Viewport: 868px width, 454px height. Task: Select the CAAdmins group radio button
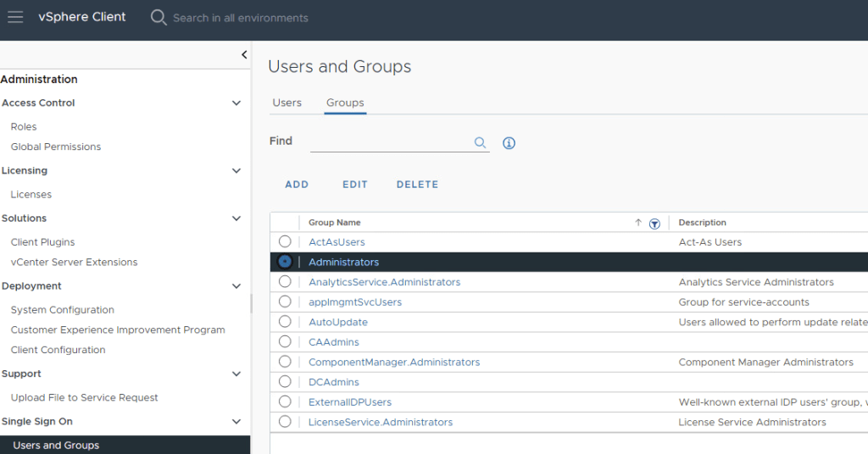pyautogui.click(x=285, y=341)
